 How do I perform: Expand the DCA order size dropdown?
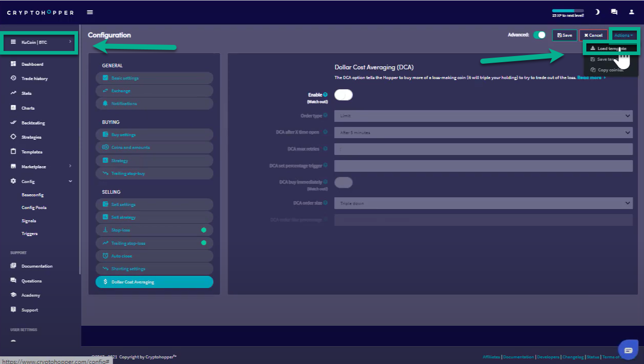coord(483,203)
